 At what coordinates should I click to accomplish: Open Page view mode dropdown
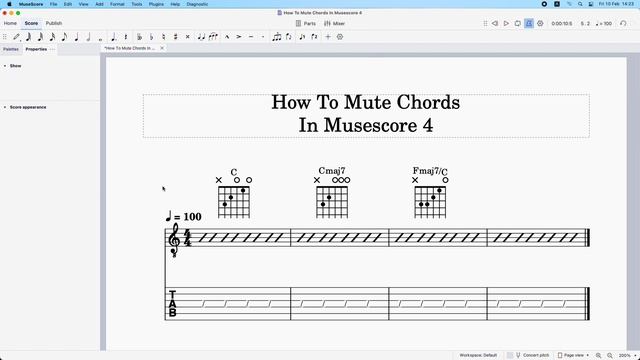click(x=573, y=355)
